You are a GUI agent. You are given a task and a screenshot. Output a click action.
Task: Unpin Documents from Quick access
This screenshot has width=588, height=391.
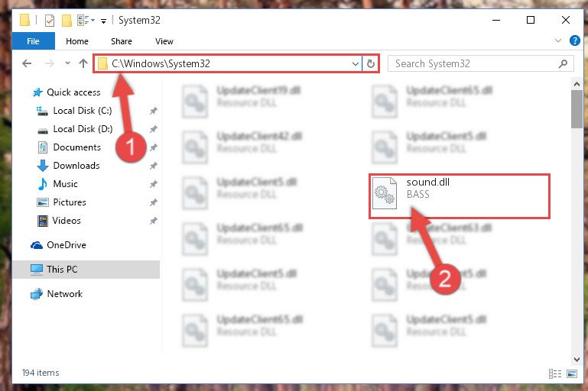click(x=154, y=147)
